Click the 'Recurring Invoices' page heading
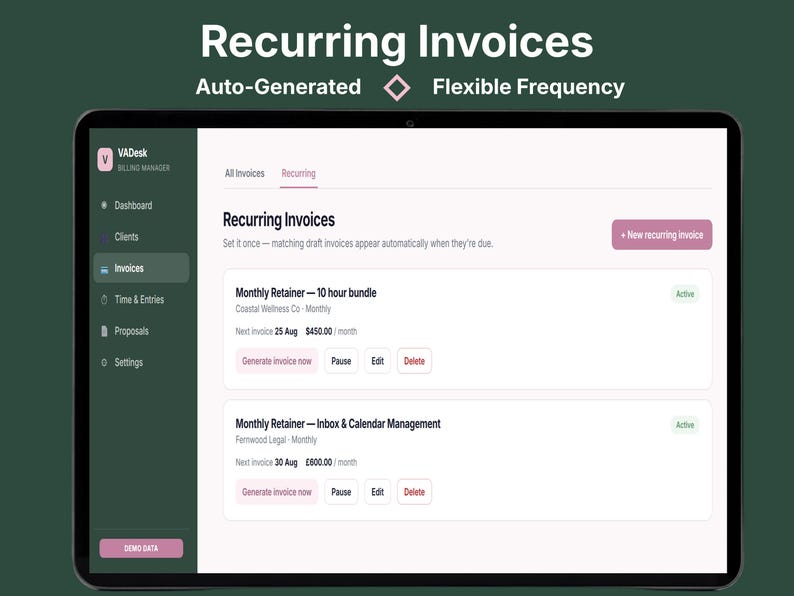 pos(279,220)
